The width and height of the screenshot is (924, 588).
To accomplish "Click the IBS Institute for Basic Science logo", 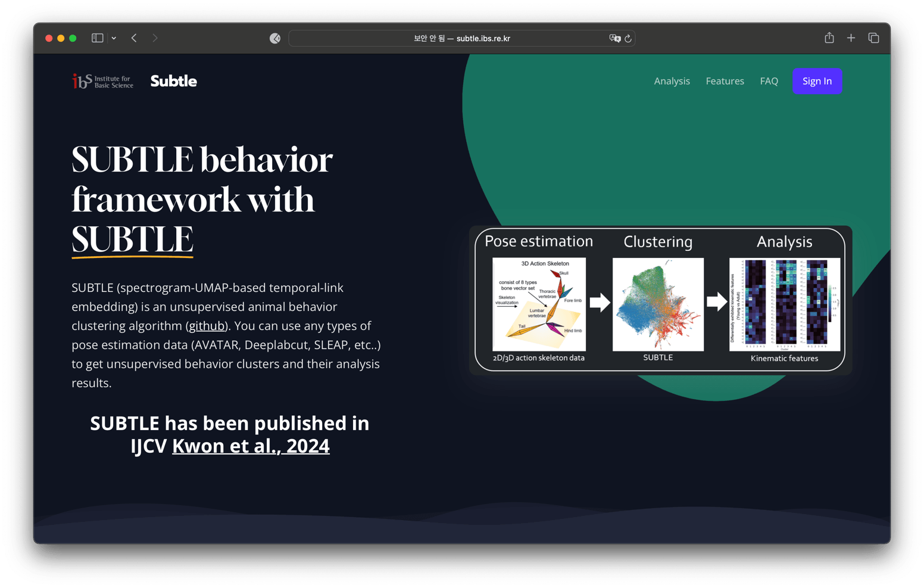I will tap(103, 81).
